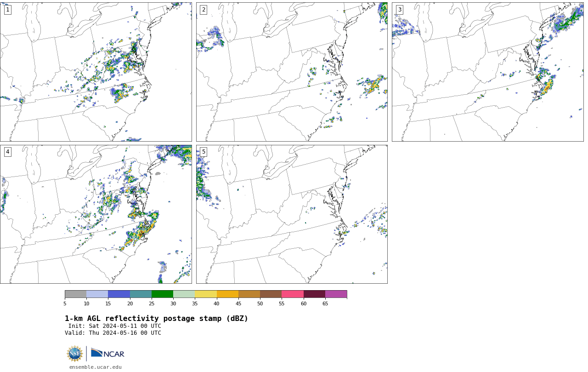
Task: Click the 'Valid: Thu 2024-05-16 00 UTC' text
Action: click(113, 333)
